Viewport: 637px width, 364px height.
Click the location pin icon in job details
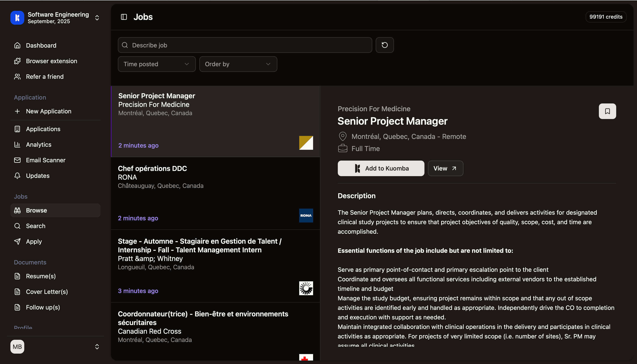tap(342, 136)
